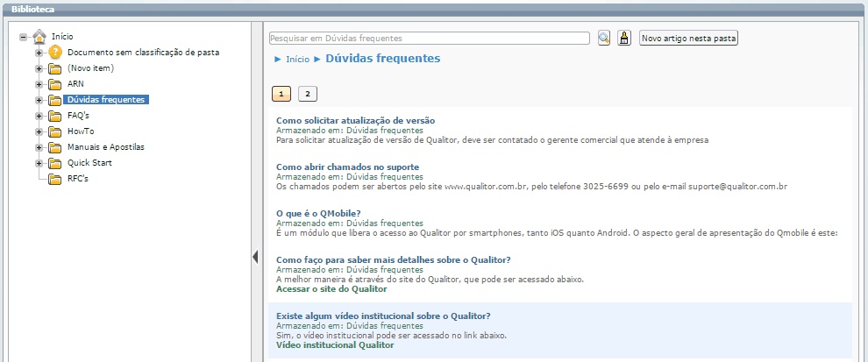Expand the FAQ's folder node
This screenshot has width=868, height=362.
tap(39, 116)
